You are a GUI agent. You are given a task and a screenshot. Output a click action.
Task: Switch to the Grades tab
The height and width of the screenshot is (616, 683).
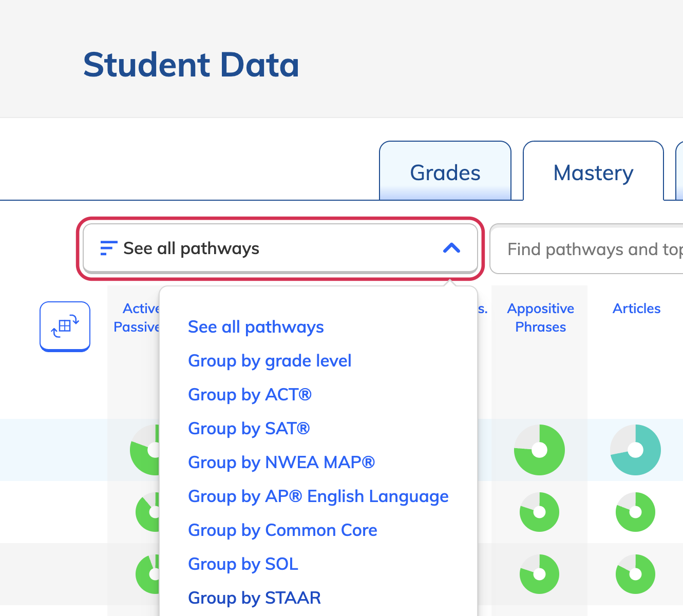coord(445,171)
